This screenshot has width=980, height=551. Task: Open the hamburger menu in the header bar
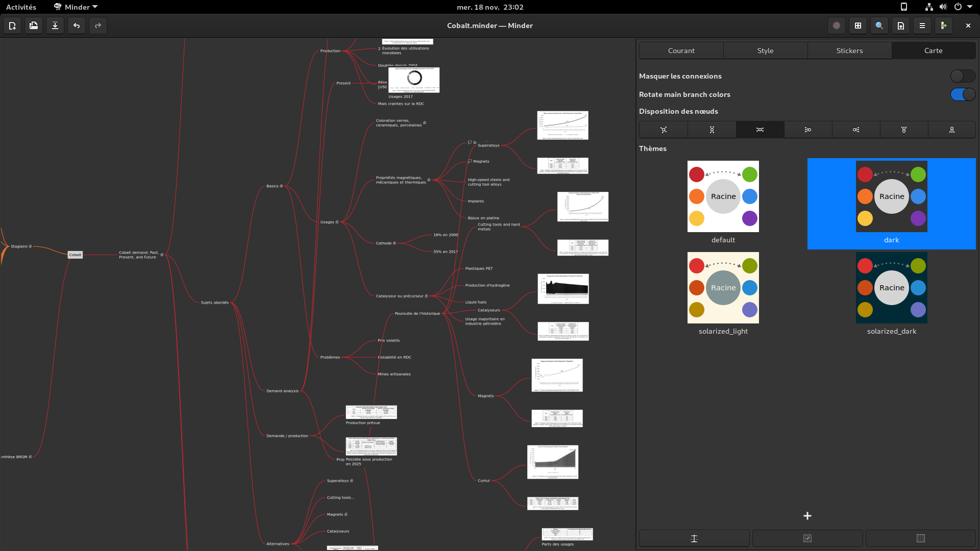coord(922,26)
